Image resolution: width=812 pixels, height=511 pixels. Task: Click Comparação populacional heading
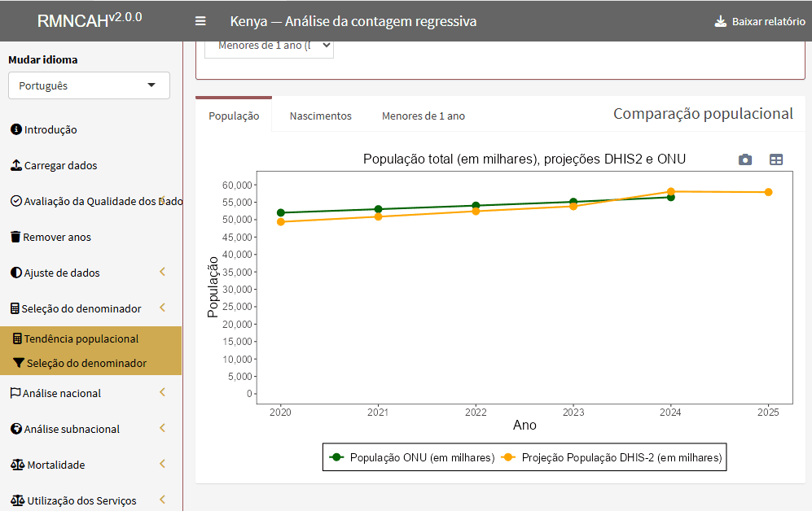pyautogui.click(x=703, y=114)
